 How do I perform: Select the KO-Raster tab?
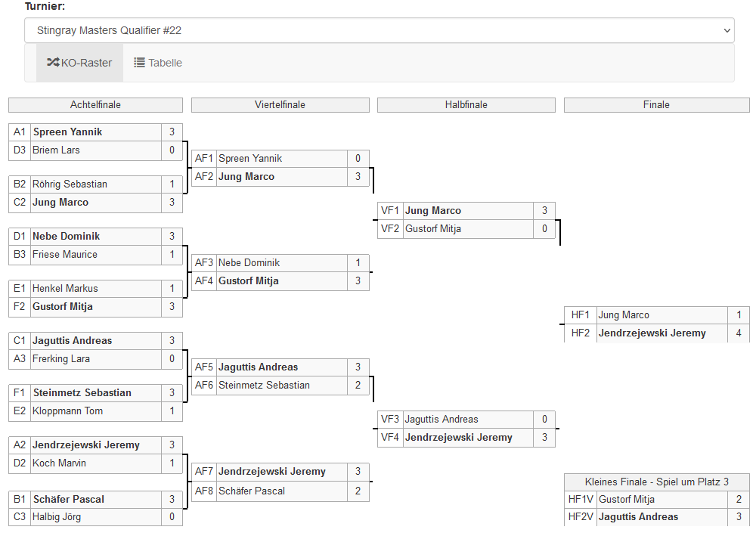coord(79,63)
